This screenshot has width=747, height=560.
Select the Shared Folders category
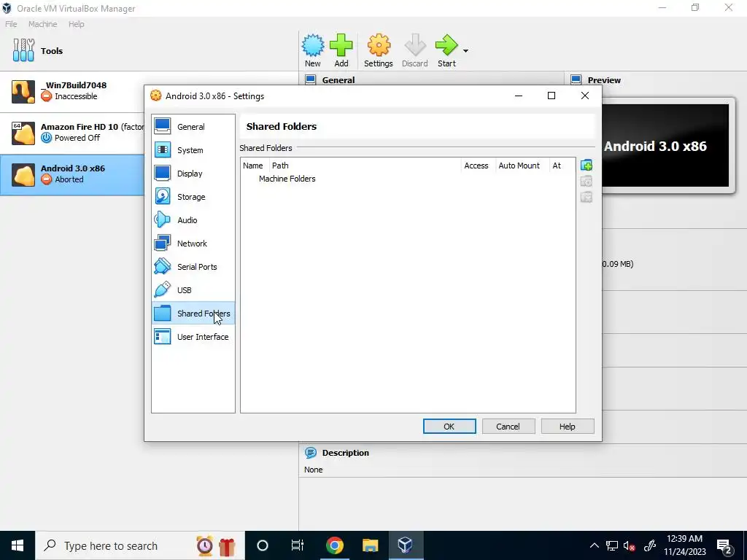193,314
